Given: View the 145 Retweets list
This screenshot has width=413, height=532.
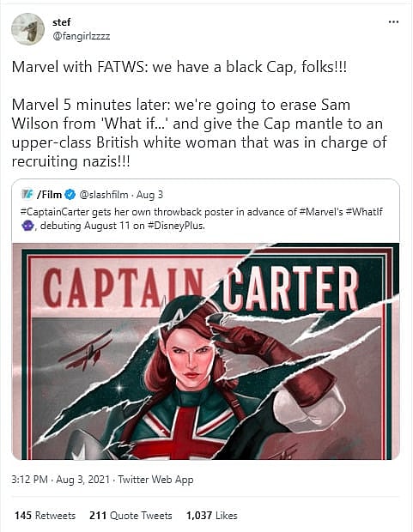Looking at the screenshot, I should coord(45,516).
